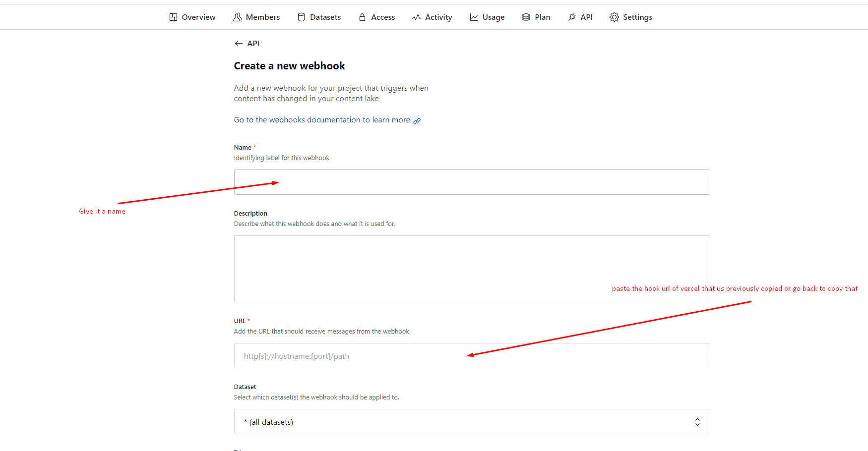The width and height of the screenshot is (868, 451).
Task: Click the Settings gear icon
Action: (614, 17)
